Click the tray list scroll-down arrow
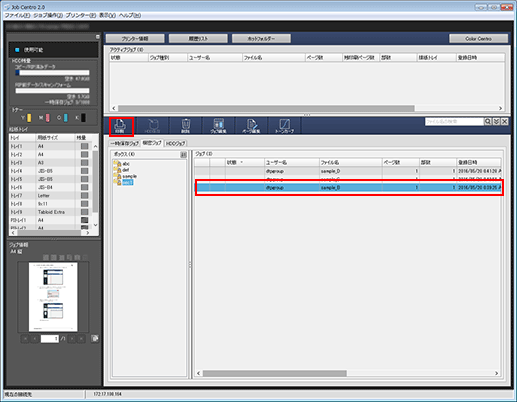 click(x=95, y=225)
